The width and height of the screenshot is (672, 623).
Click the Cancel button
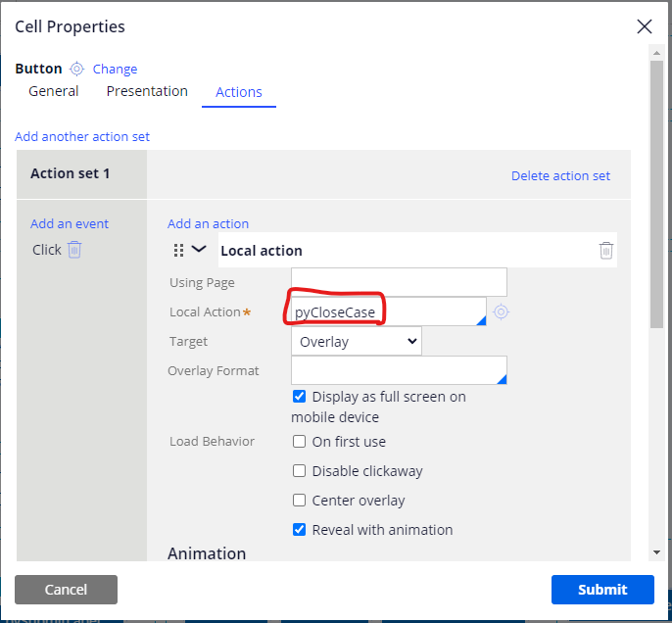[x=66, y=590]
